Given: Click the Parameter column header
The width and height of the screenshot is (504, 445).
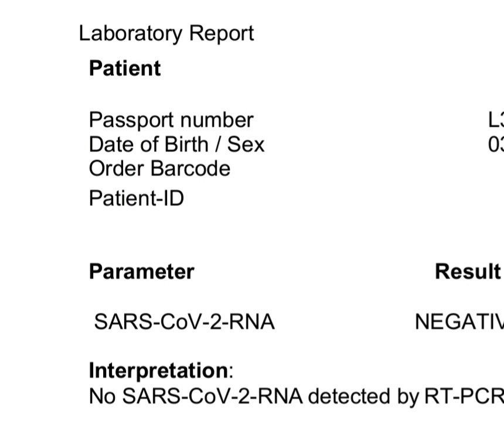Looking at the screenshot, I should 141,272.
